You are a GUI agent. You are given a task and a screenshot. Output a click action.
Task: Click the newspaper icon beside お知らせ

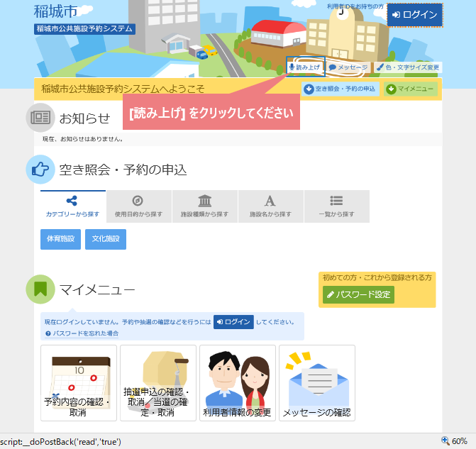pos(40,118)
